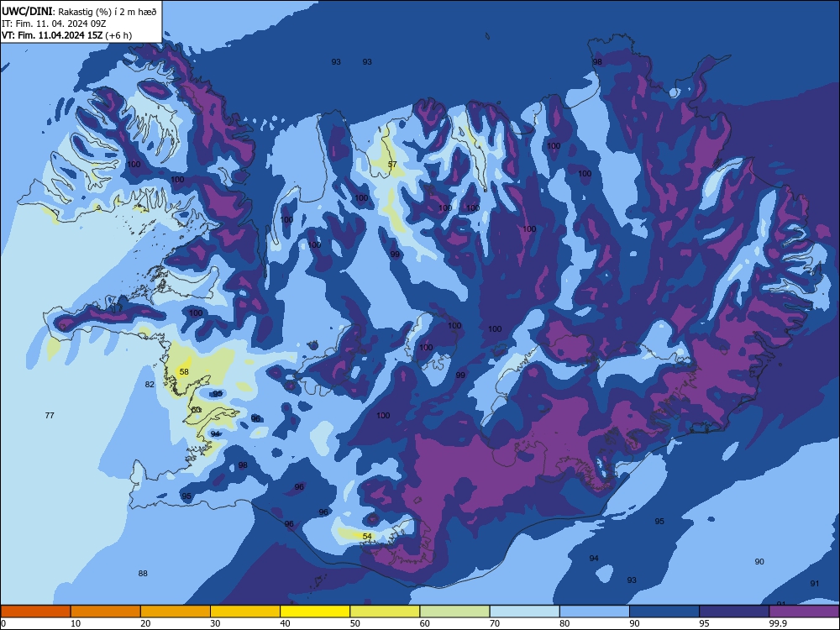The height and width of the screenshot is (630, 840).
Task: Select the dark blue 90–95 legend swatch
Action: tap(664, 612)
